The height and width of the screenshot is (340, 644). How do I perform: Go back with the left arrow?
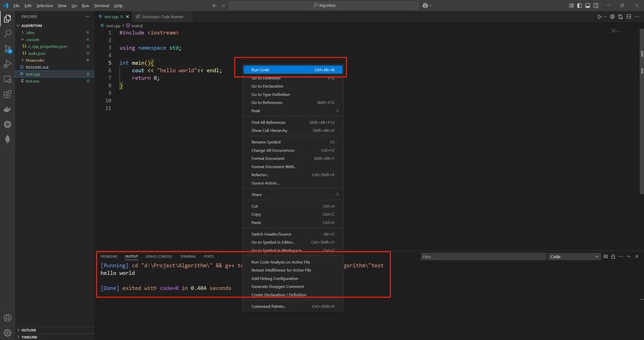[214, 5]
